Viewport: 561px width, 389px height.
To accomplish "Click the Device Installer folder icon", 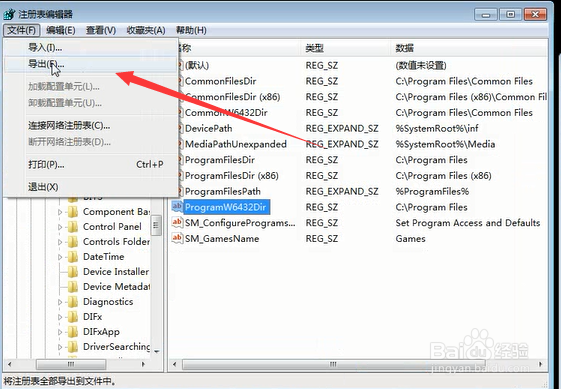I will click(x=73, y=272).
